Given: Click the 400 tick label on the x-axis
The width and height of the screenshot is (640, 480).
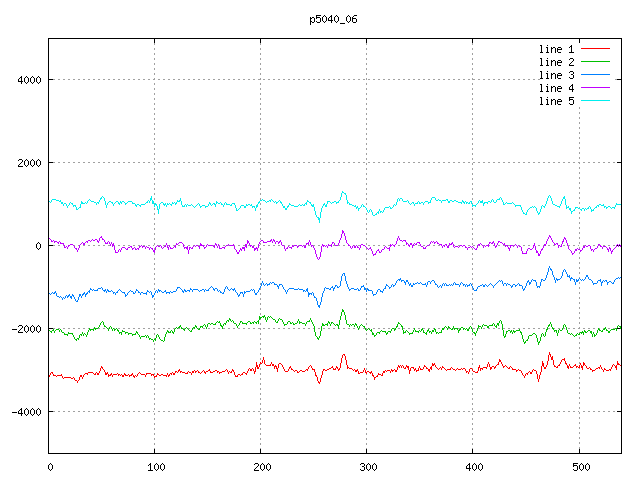Looking at the screenshot, I should tap(473, 466).
